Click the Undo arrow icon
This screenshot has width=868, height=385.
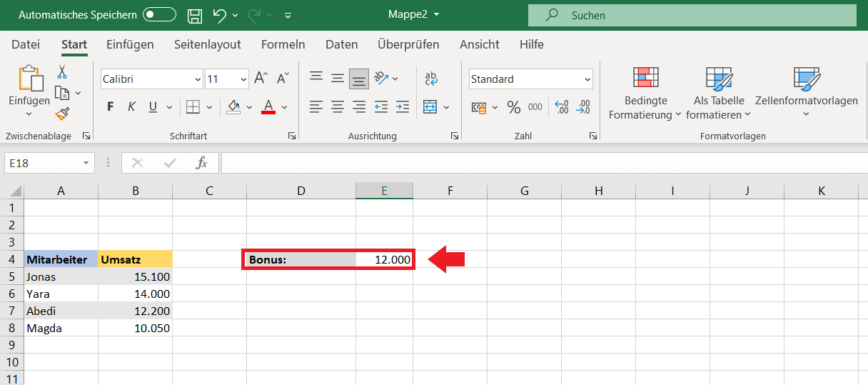[x=220, y=15]
